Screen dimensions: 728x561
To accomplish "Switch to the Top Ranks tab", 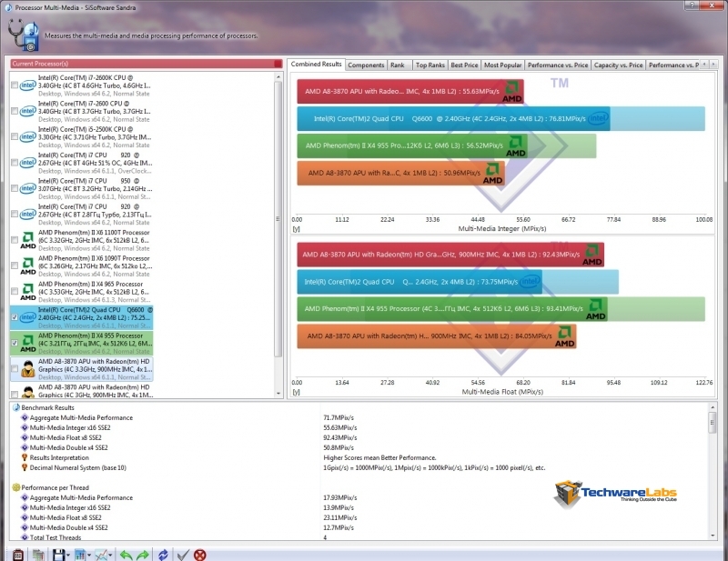I will point(430,65).
